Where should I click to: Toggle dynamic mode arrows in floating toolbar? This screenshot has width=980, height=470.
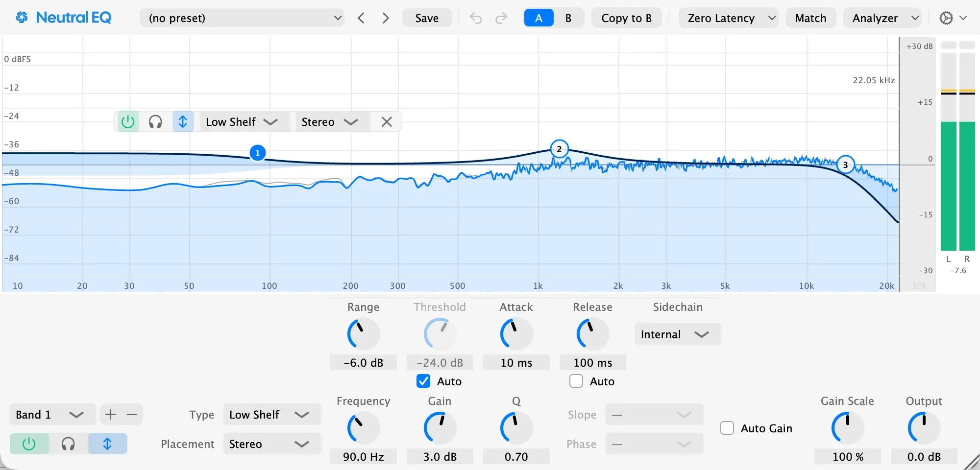[x=183, y=122]
